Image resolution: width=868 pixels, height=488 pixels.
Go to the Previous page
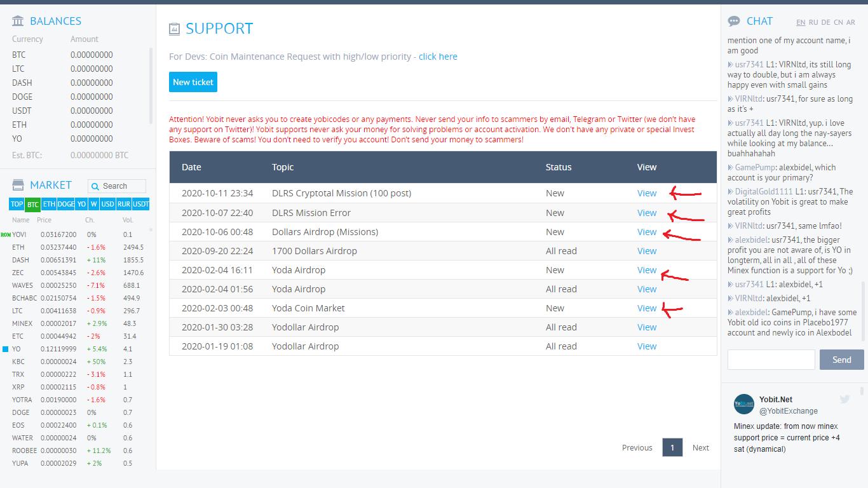pyautogui.click(x=637, y=448)
